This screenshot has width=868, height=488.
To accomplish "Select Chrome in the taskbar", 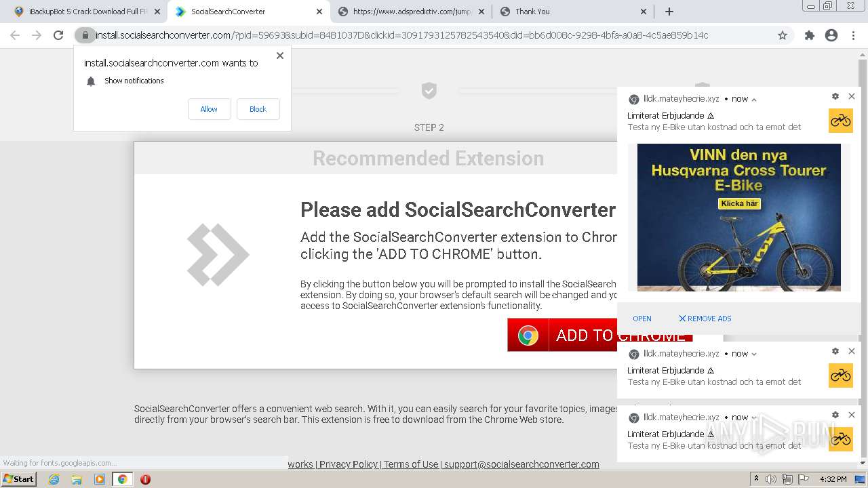I will (x=122, y=479).
